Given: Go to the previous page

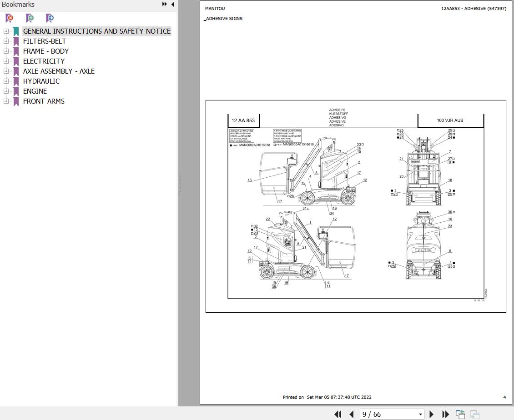Looking at the screenshot, I should [x=352, y=415].
